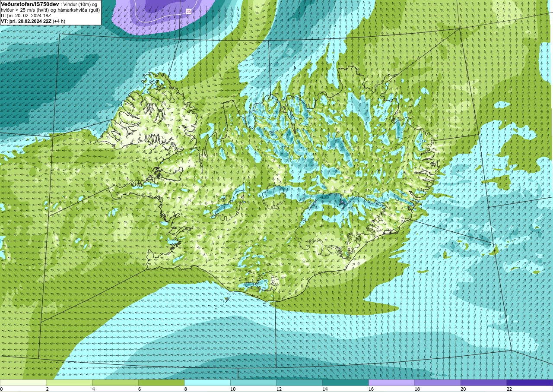Click the legend scale number "4"
Screen dimensions: 553x392
pos(93,389)
